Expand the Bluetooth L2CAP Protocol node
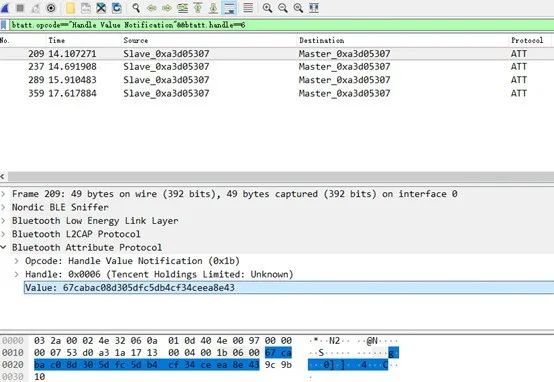Viewport: 554px width, 382px height. click(3, 234)
